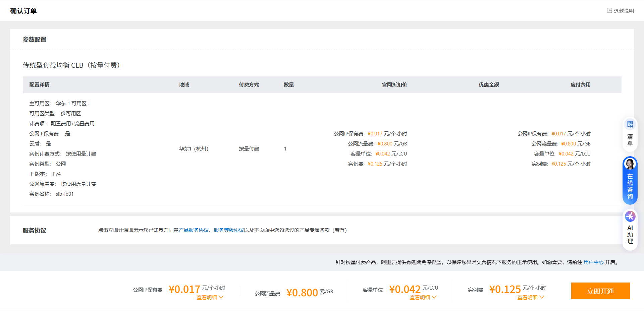Click the 清单 text in floating panel
Viewport: 644px width, 311px height.
pyautogui.click(x=630, y=140)
